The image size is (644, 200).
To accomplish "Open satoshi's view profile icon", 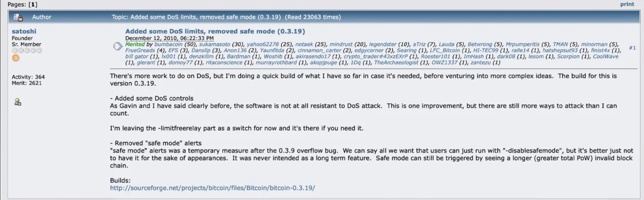I will click(x=18, y=102).
